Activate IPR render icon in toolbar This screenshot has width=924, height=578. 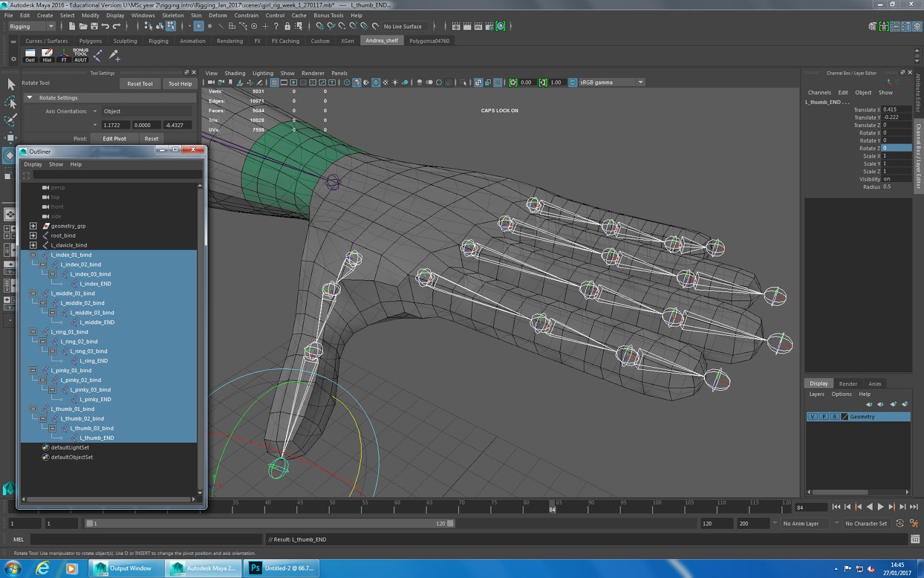click(x=477, y=26)
